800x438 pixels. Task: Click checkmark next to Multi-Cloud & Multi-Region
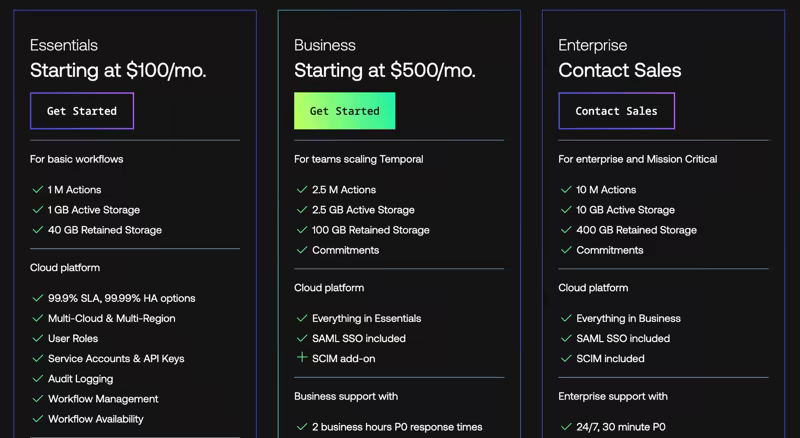point(38,318)
